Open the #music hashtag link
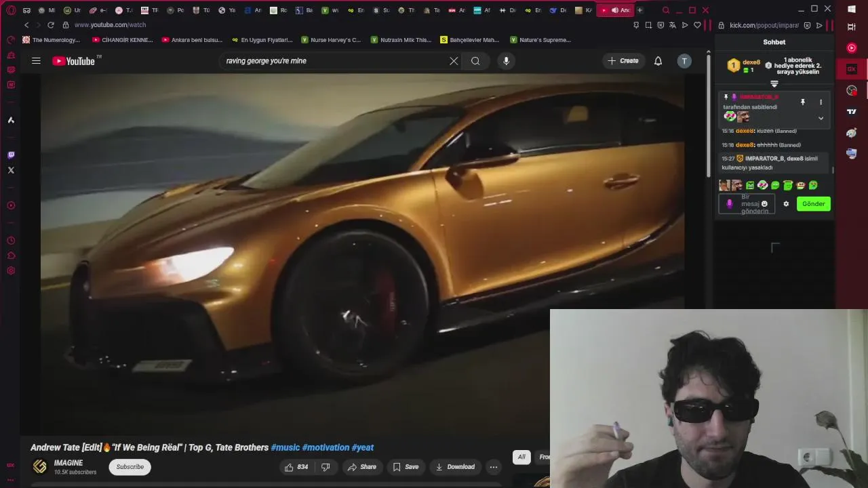Image resolution: width=868 pixels, height=488 pixels. [x=285, y=447]
